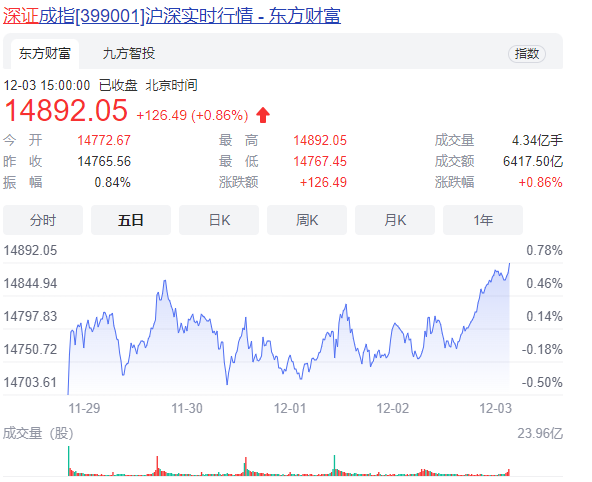The height and width of the screenshot is (482, 592).
Task: Click the 已收盘 status text
Action: (118, 85)
